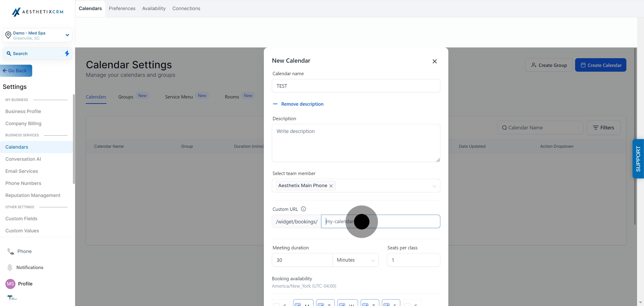The image size is (644, 306).
Task: Uncheck the Wednesday availability checkbox
Action: (x=342, y=304)
